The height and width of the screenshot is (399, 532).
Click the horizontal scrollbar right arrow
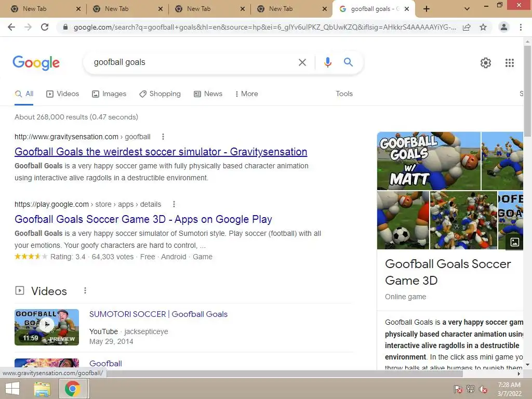pos(519,374)
